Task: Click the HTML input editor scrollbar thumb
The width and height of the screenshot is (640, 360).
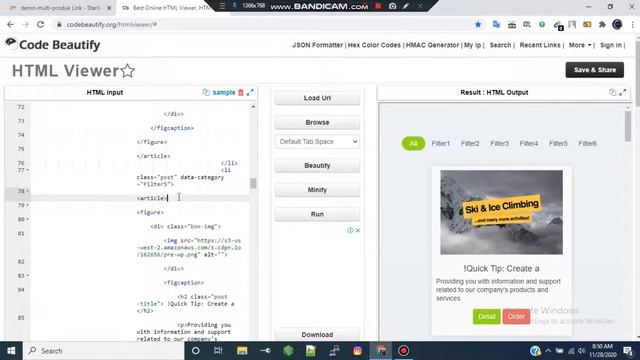Action: coord(253,183)
